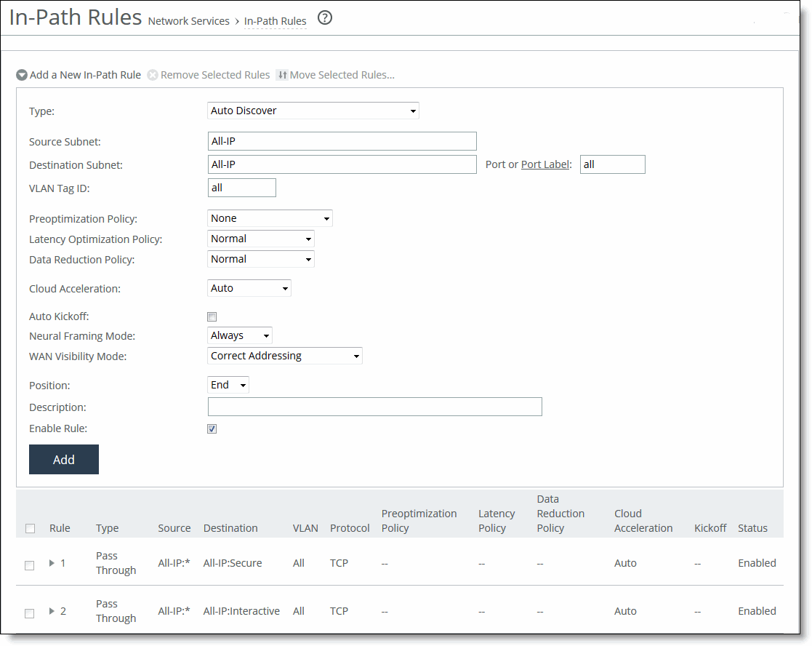Open the Position dropdown set to End
This screenshot has width=812, height=646.
coord(241,385)
